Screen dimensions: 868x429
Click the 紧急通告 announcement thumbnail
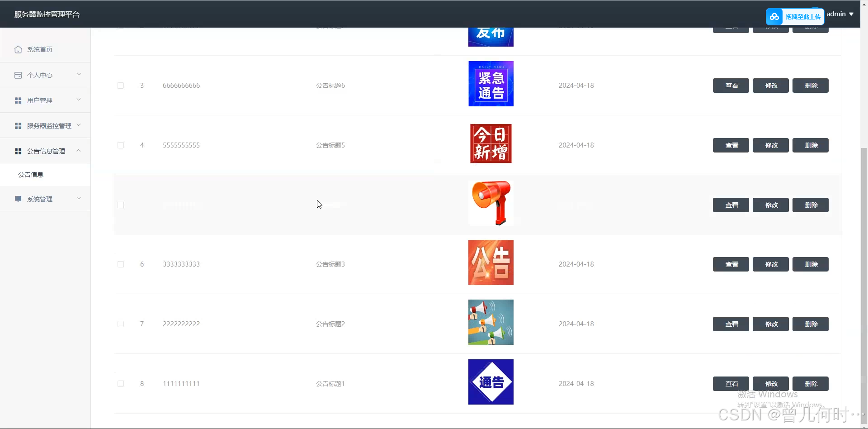coord(491,83)
